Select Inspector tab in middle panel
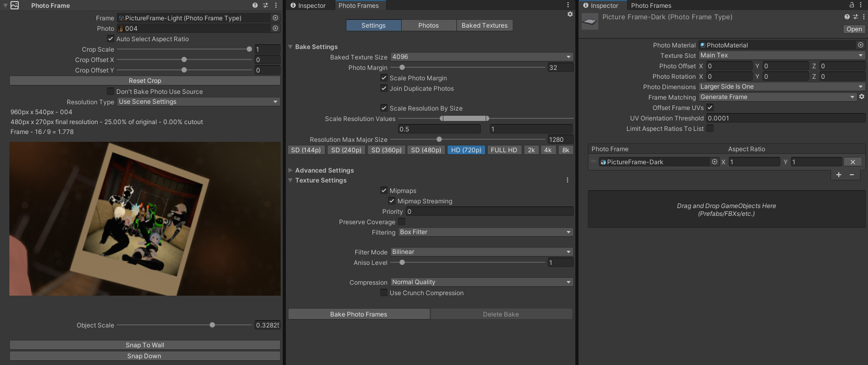Image resolution: width=868 pixels, height=365 pixels. tap(308, 5)
